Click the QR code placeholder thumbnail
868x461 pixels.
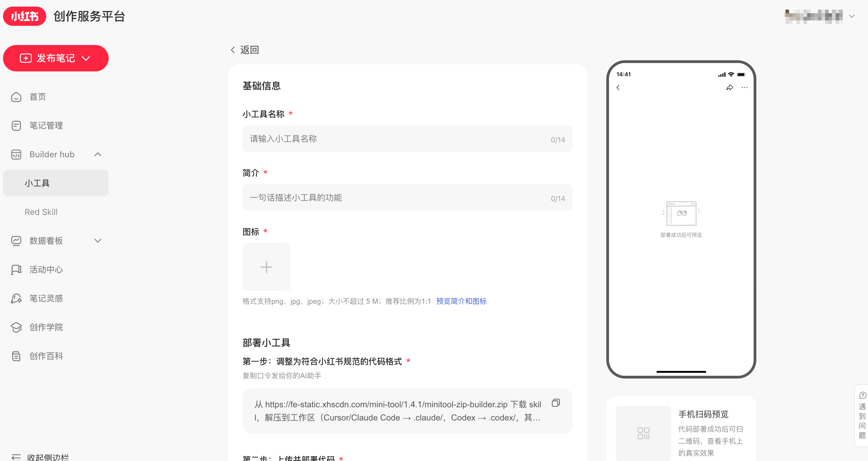click(643, 433)
